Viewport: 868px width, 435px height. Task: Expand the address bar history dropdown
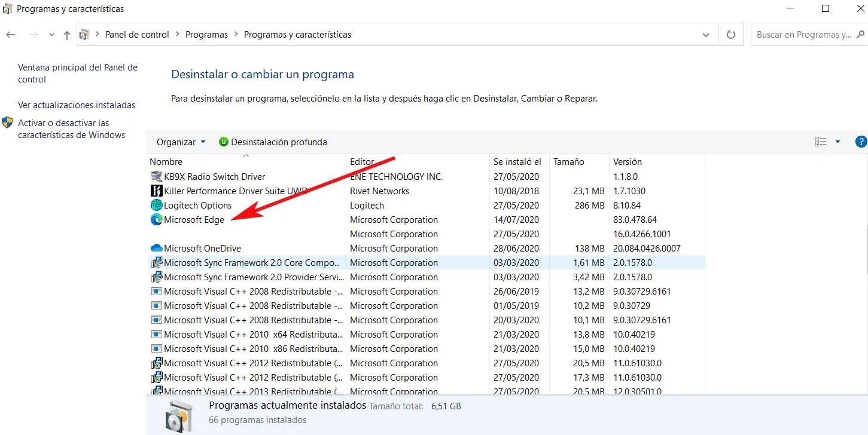[705, 34]
